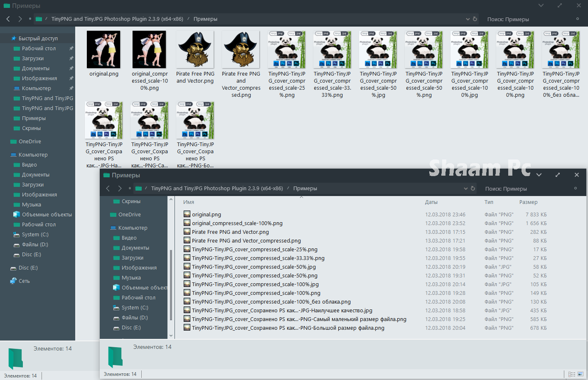Maximize the front Примеры window
Screen dimensions: 588x380
point(558,175)
